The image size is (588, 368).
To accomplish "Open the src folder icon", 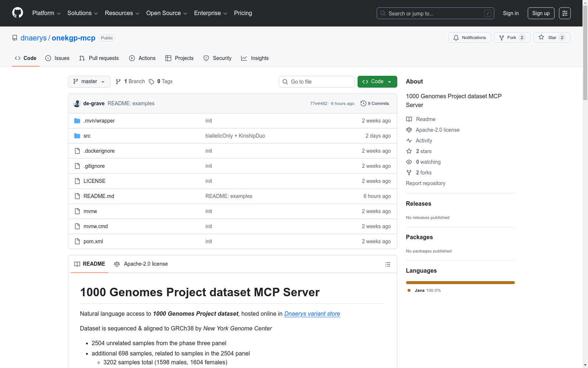I will click(x=77, y=136).
